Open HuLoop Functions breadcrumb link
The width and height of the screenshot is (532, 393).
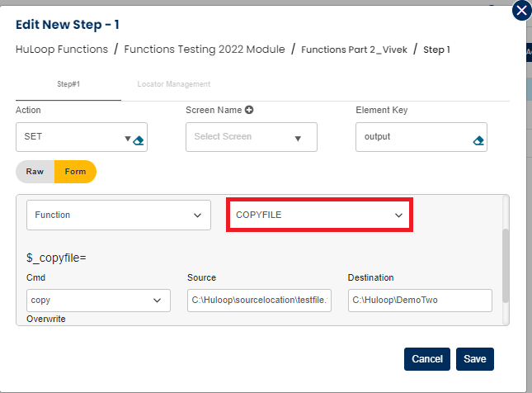tap(62, 50)
